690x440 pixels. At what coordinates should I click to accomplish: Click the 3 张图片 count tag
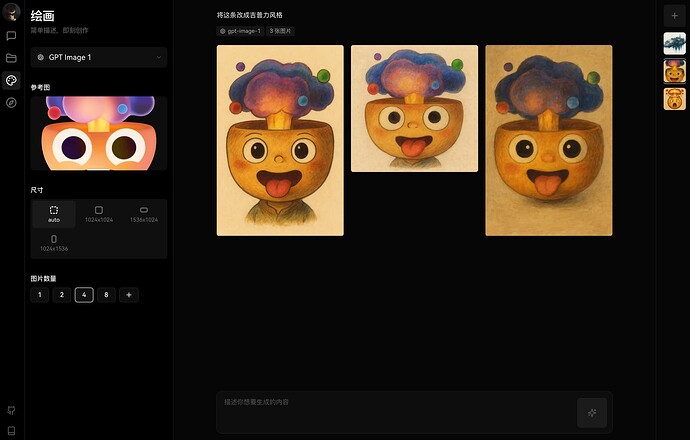[x=280, y=31]
